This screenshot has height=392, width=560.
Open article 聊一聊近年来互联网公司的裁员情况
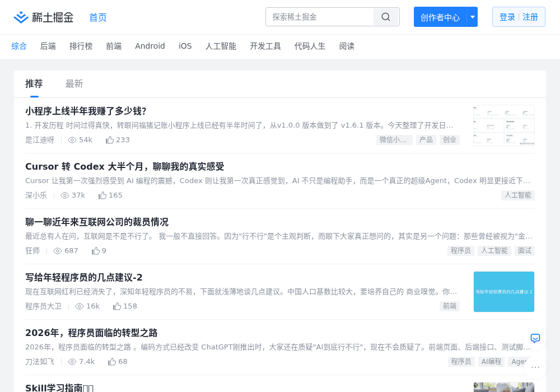click(97, 222)
